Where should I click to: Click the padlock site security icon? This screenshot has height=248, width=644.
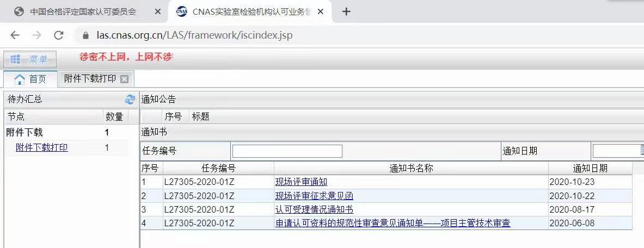[85, 36]
